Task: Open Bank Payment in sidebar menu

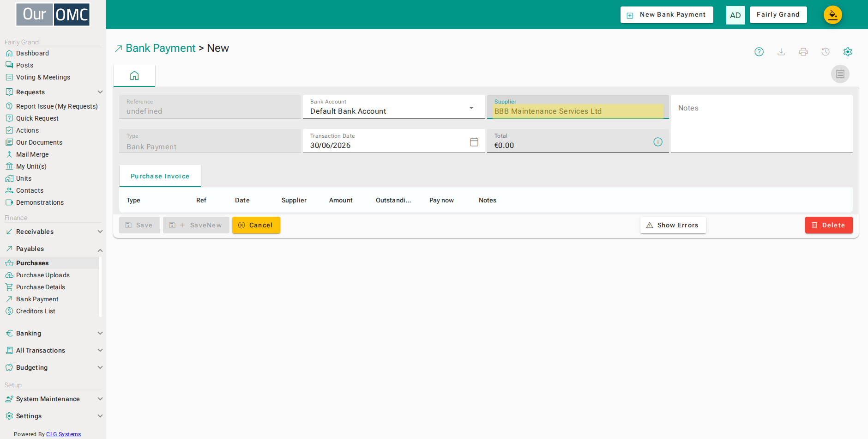Action: pos(37,299)
